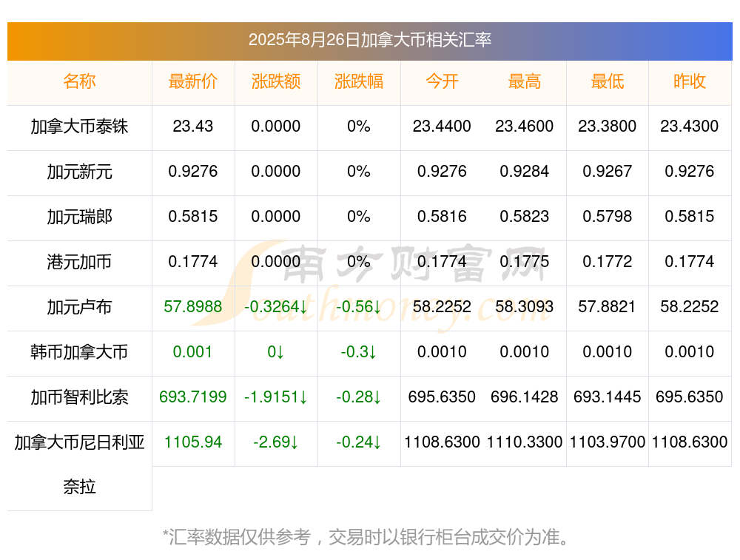Click the change amount -1.9151↓

[276, 397]
